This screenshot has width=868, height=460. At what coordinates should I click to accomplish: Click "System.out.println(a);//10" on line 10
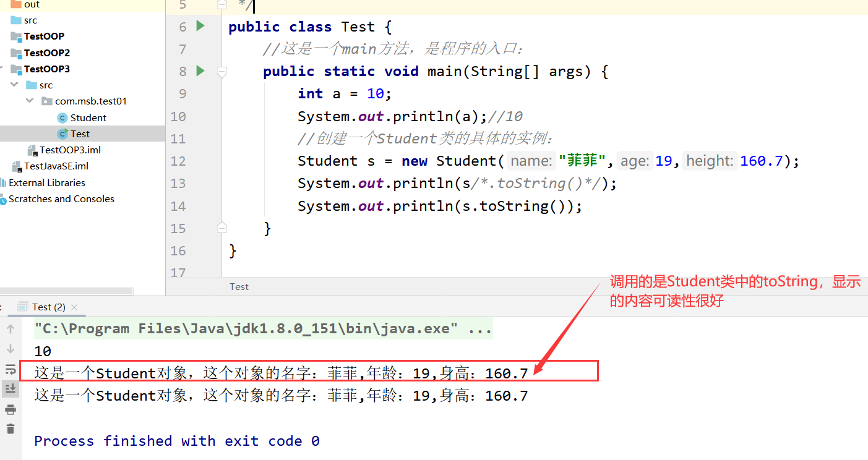click(410, 116)
